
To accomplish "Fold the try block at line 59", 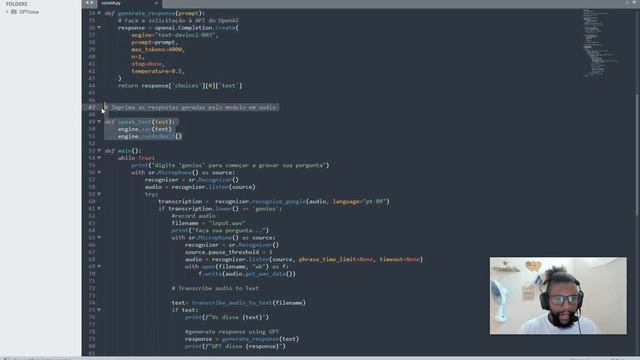I will (99, 194).
